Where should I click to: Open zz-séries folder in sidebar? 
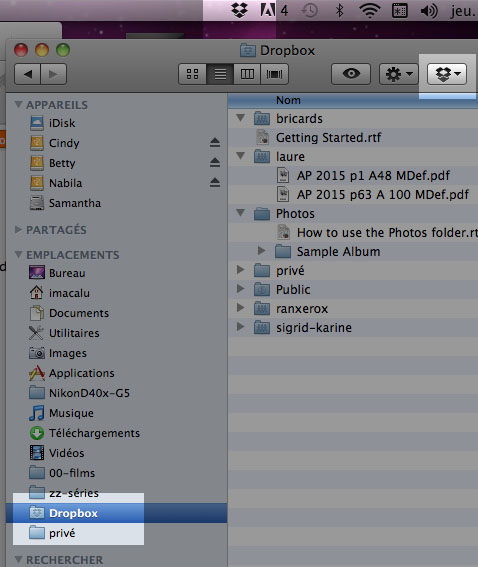(x=74, y=493)
